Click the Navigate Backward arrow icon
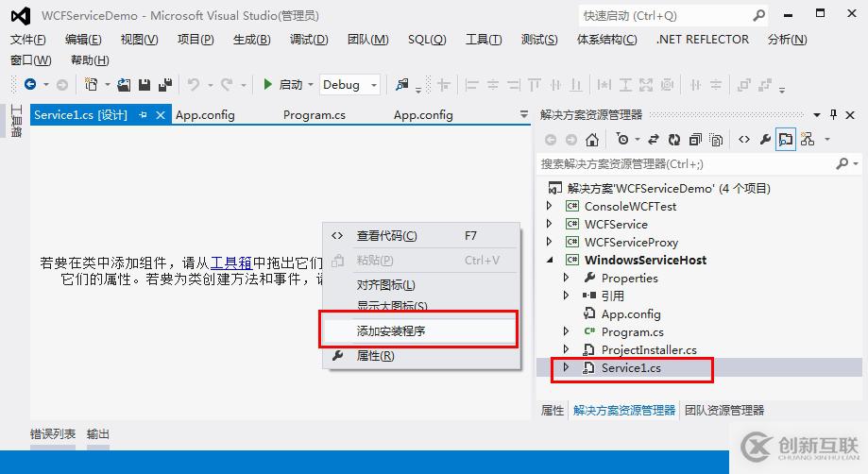 [x=30, y=85]
